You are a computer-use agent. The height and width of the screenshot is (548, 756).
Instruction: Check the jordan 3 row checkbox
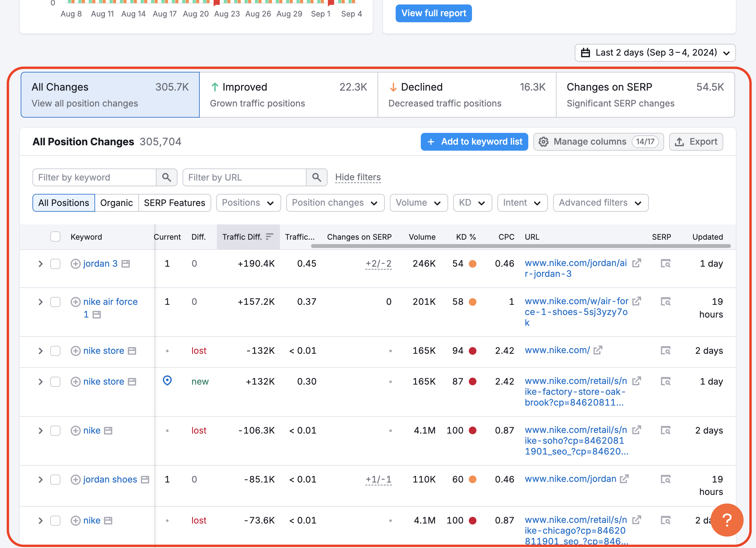pos(55,264)
